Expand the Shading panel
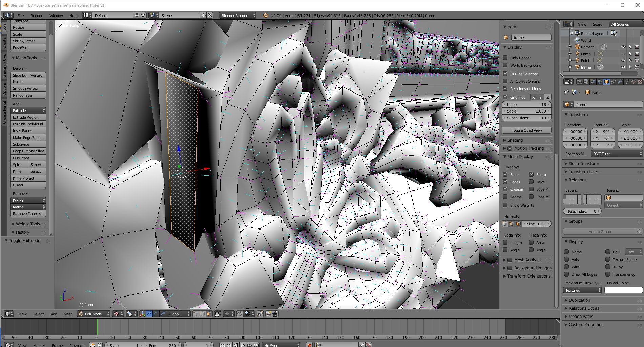 (515, 140)
